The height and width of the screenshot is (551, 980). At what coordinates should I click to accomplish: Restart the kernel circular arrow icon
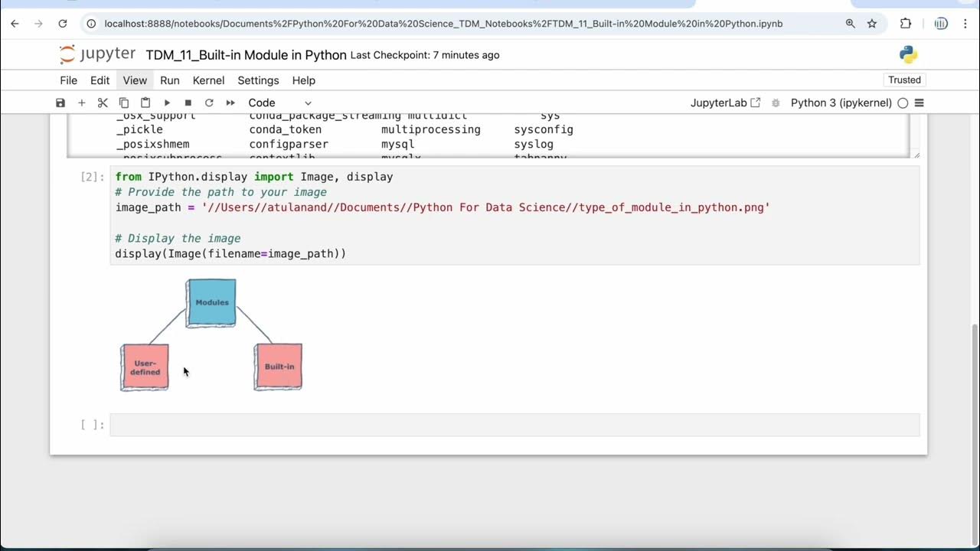coord(209,103)
